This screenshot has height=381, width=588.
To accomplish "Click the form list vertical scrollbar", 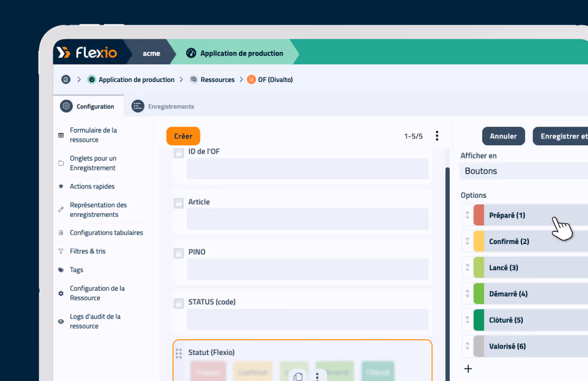I will [447, 274].
